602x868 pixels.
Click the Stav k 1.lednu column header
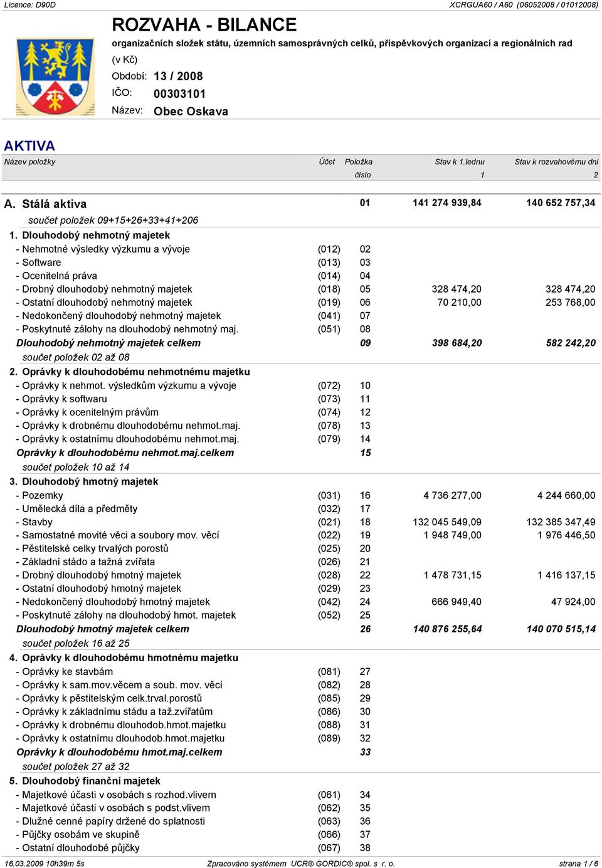point(460,162)
